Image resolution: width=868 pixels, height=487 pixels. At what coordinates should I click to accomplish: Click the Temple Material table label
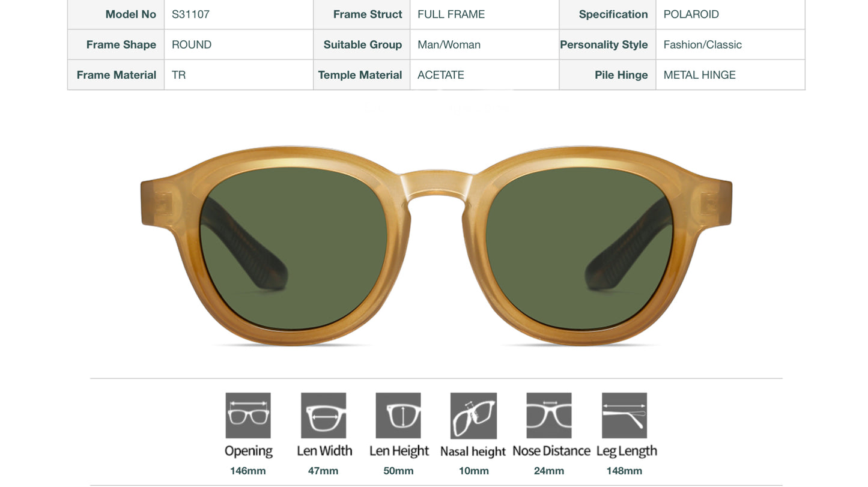click(361, 74)
